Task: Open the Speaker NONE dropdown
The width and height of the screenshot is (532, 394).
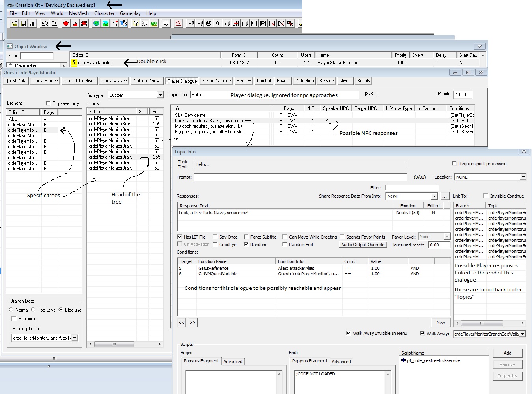Action: (x=523, y=177)
